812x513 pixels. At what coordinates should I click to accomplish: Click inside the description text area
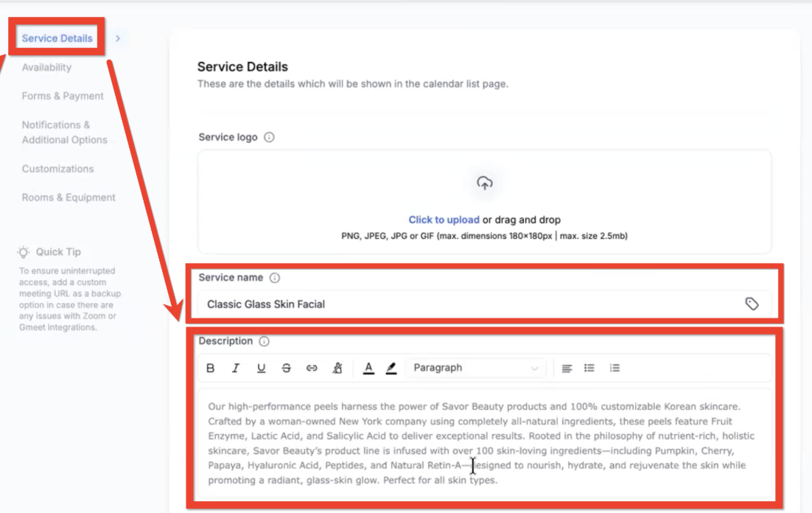(x=485, y=443)
